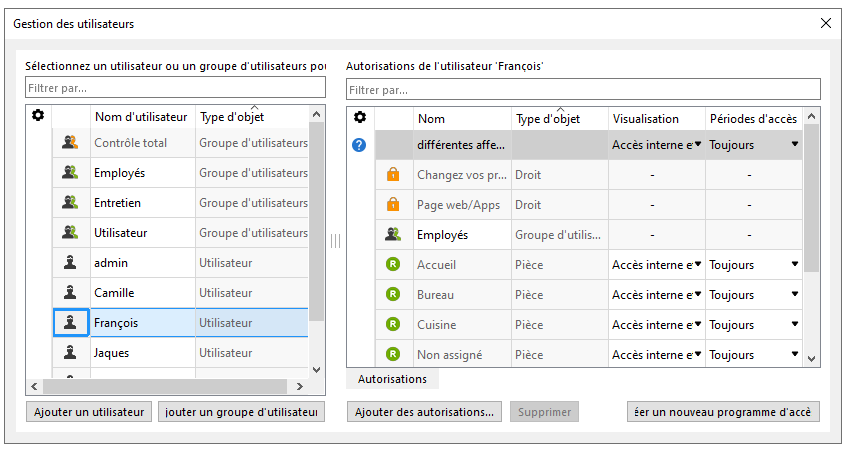850x451 pixels.
Task: Click the user icon beside admin
Action: tap(70, 263)
